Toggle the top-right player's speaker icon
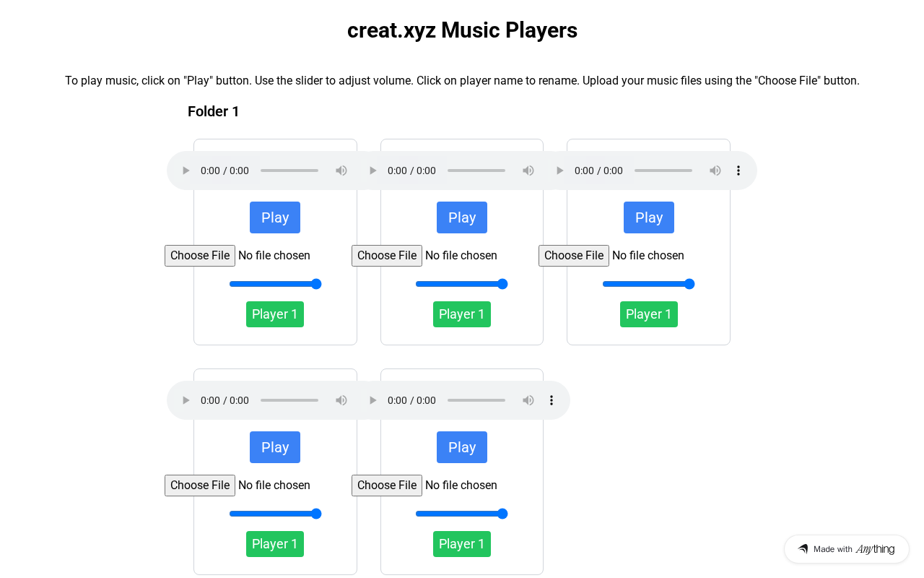 point(715,171)
